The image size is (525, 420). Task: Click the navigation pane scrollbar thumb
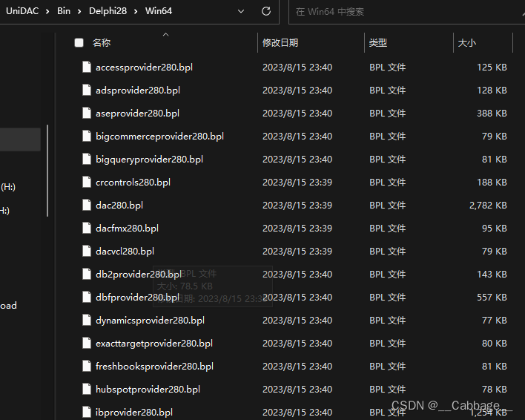pos(47,171)
